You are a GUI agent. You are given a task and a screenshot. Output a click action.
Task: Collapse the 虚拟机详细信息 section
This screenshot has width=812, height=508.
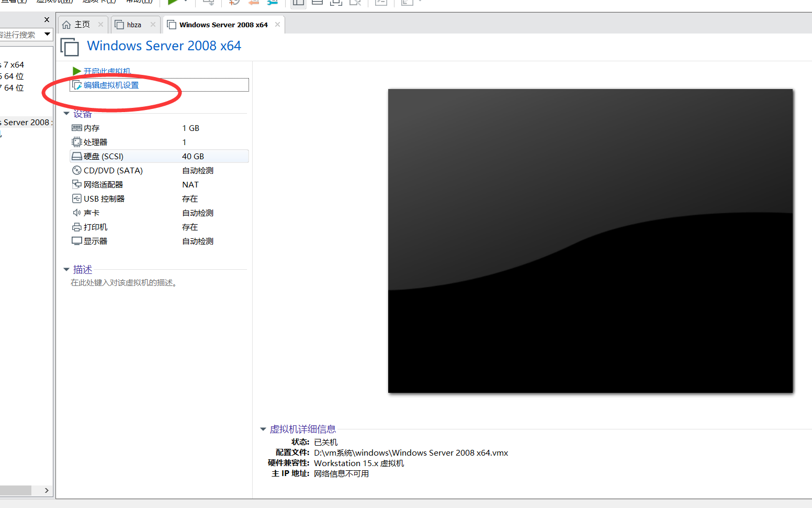click(263, 429)
